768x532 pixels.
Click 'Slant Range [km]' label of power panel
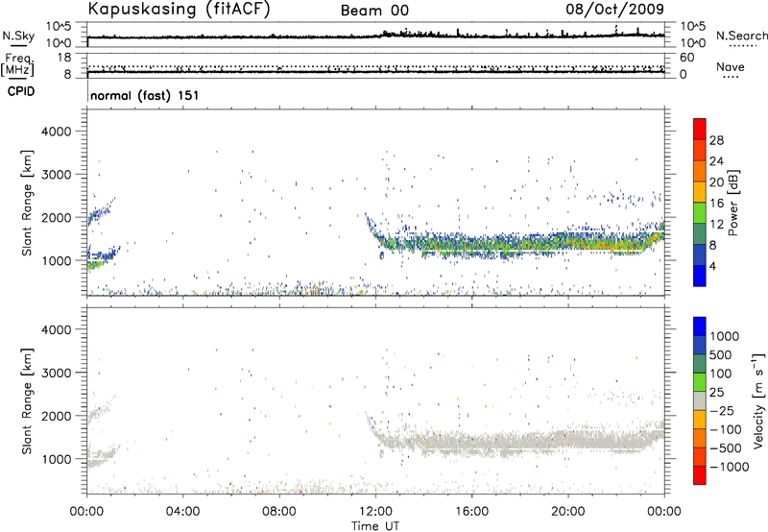(x=27, y=203)
